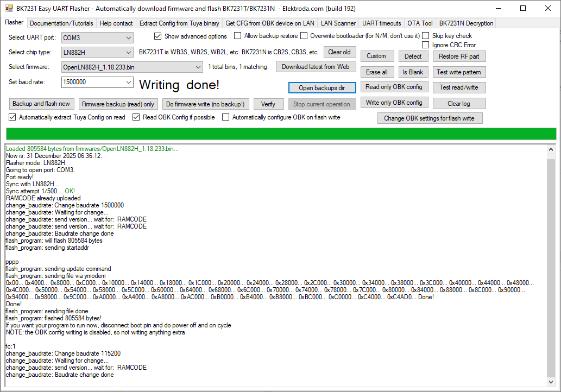The width and height of the screenshot is (561, 392).
Task: Click the log scrollbar up arrow
Action: coord(551,149)
